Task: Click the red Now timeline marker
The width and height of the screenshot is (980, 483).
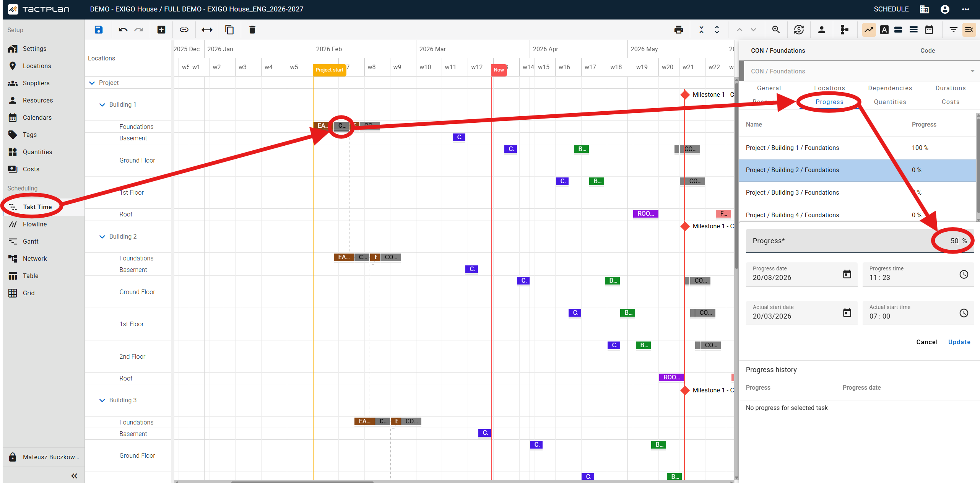Action: (499, 70)
